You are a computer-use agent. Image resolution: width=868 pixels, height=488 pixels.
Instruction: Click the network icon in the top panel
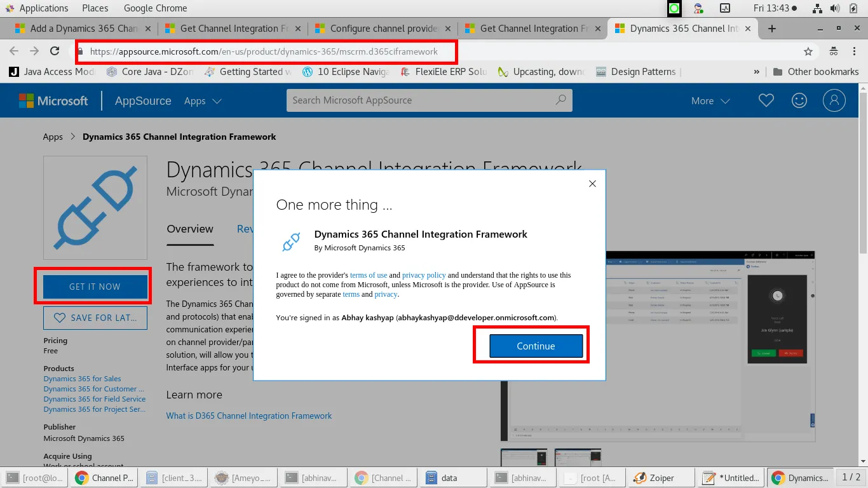(818, 8)
